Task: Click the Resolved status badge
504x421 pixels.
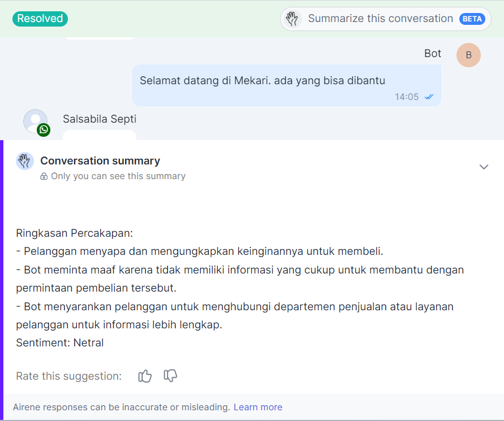Action: [40, 19]
